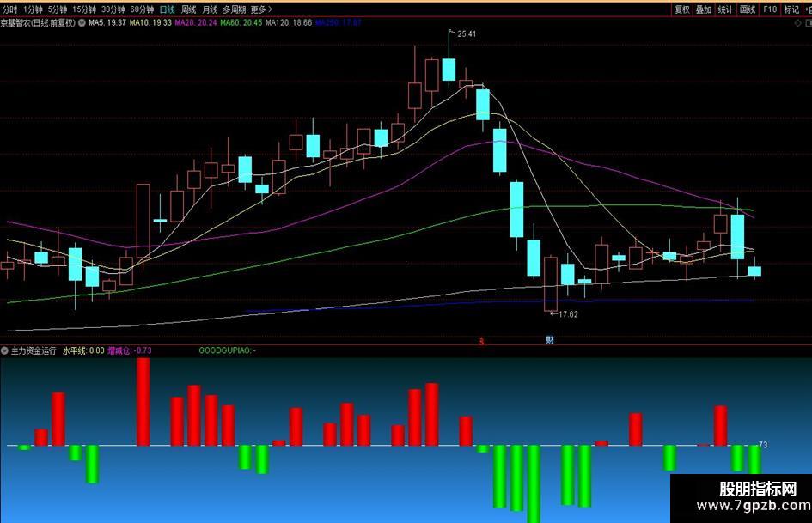Select the 5分钟 period tab

pos(58,9)
